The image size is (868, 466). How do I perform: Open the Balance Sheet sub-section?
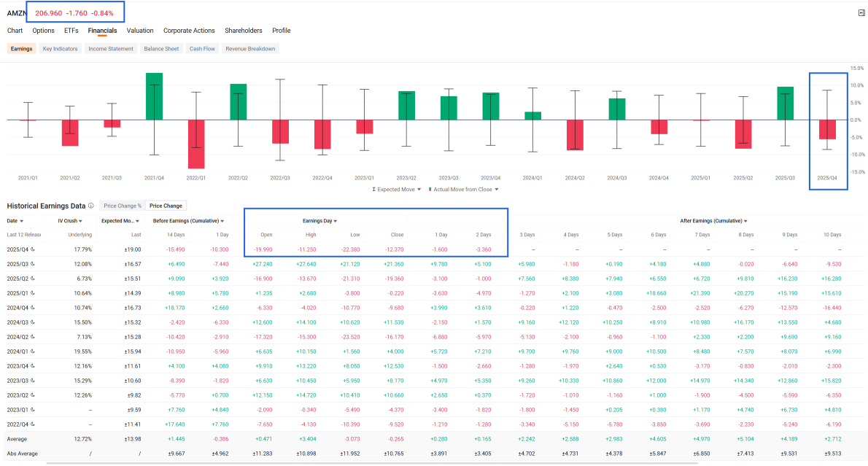161,49
